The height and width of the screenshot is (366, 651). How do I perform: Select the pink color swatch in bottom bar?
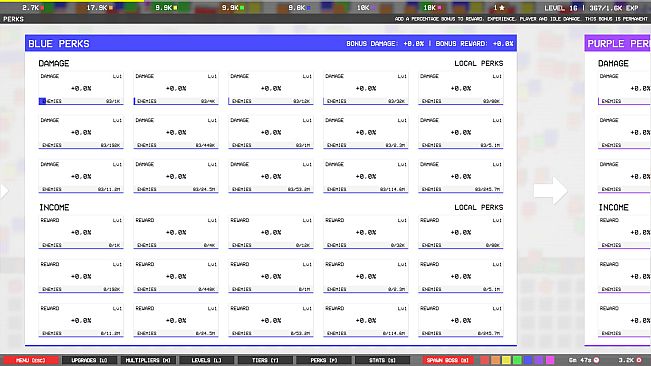550,360
